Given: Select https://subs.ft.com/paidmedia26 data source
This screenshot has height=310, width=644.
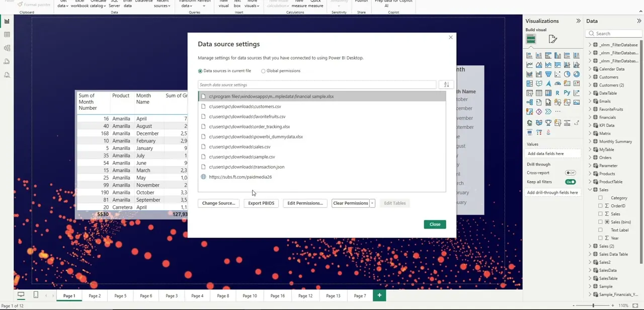Looking at the screenshot, I should (322, 177).
